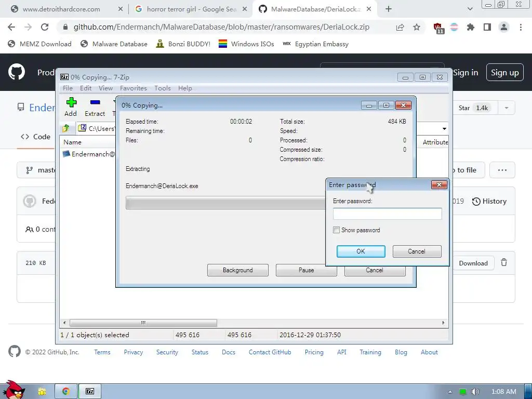532x399 pixels.
Task: Open the Security footer link
Action: coord(167,352)
